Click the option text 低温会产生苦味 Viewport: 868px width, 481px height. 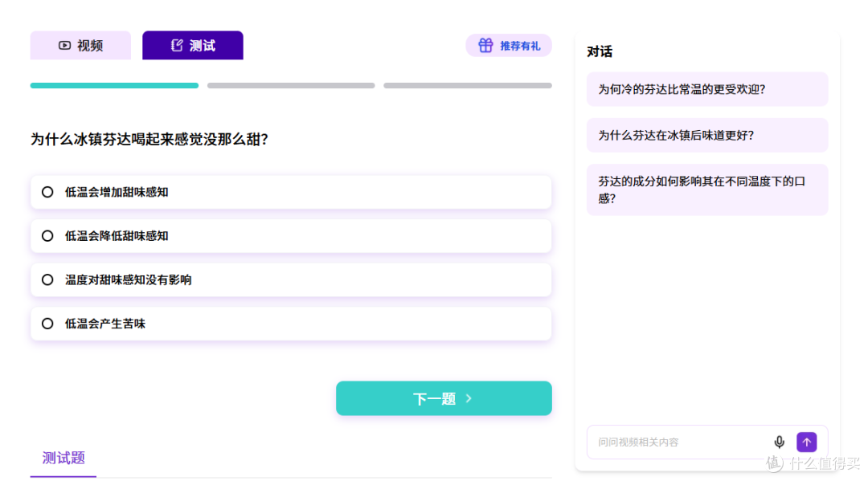[105, 324]
